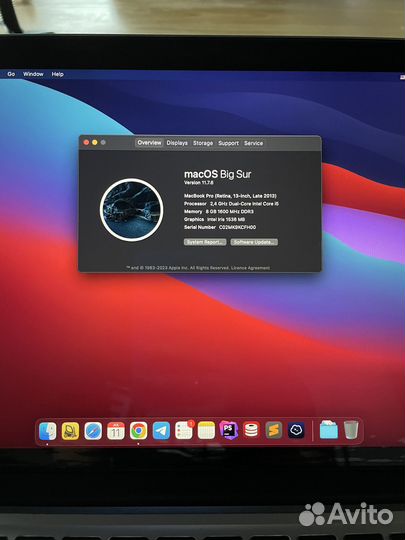The image size is (405, 540).
Task: Open Telegram from the Dock
Action: [161, 431]
